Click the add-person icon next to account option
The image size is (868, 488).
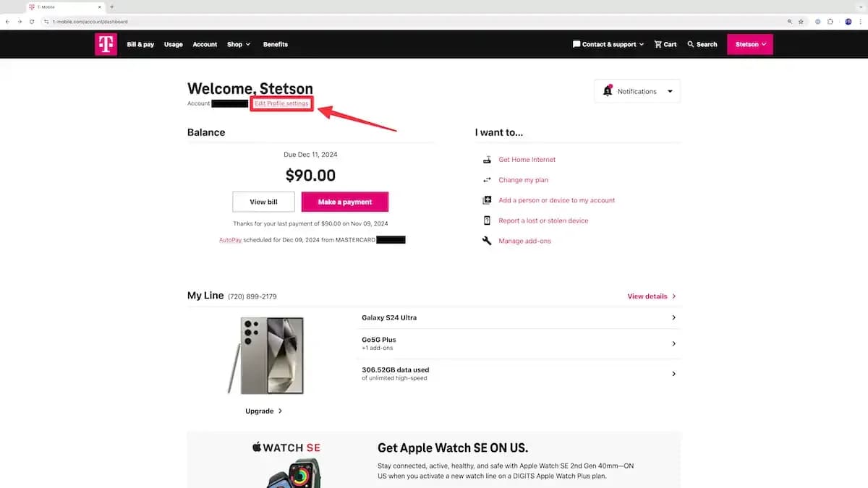(486, 200)
